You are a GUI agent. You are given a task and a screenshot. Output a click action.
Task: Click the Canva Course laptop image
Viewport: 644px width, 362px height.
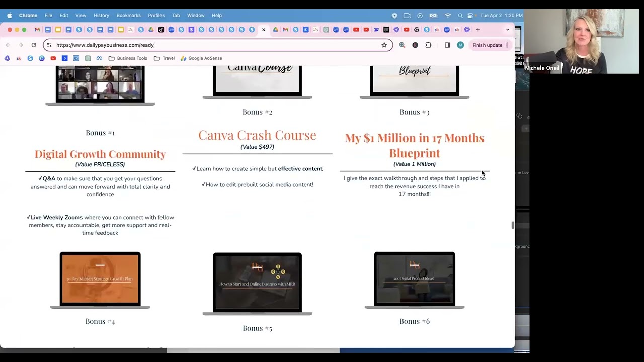257,81
